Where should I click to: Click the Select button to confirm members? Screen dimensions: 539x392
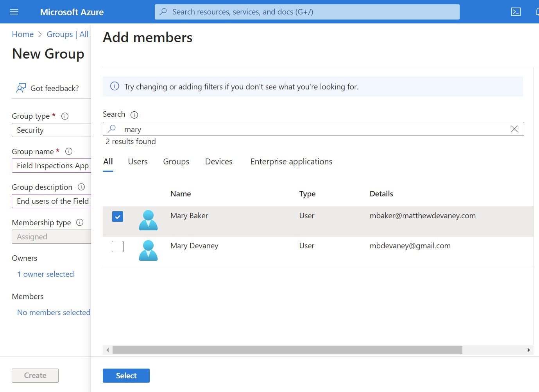pos(126,375)
